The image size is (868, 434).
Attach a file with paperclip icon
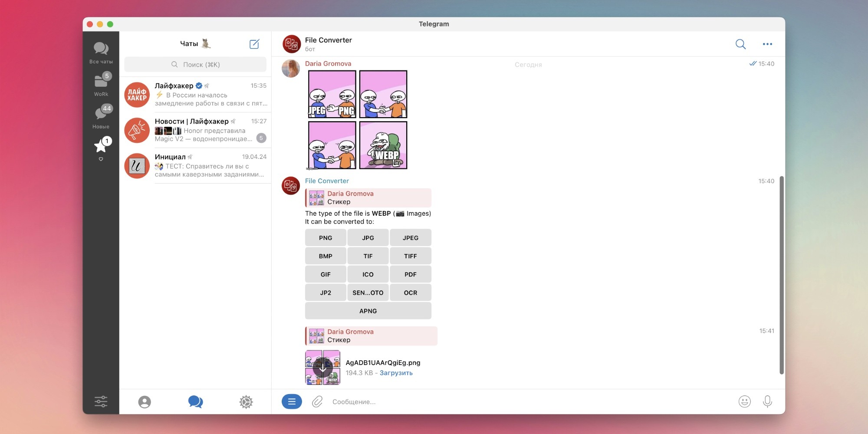(317, 401)
